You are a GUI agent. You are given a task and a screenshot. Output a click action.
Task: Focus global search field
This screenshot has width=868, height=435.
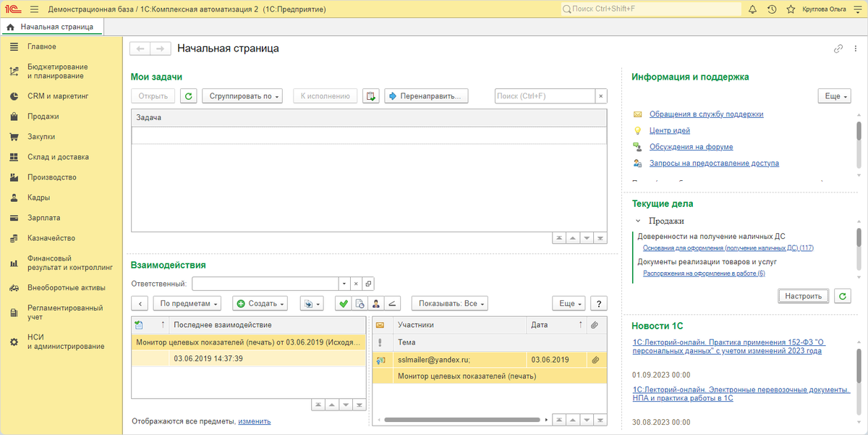[x=651, y=9]
